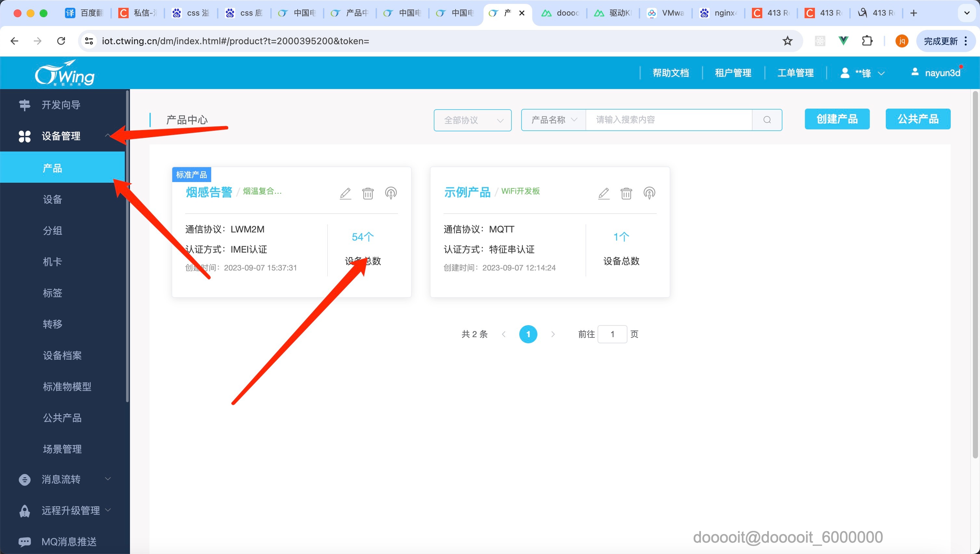Click the search magnifier icon

click(x=767, y=120)
